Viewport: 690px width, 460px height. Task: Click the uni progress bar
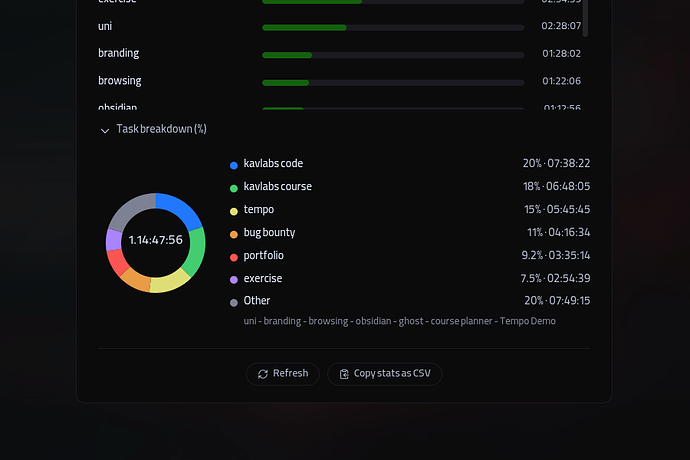[393, 28]
